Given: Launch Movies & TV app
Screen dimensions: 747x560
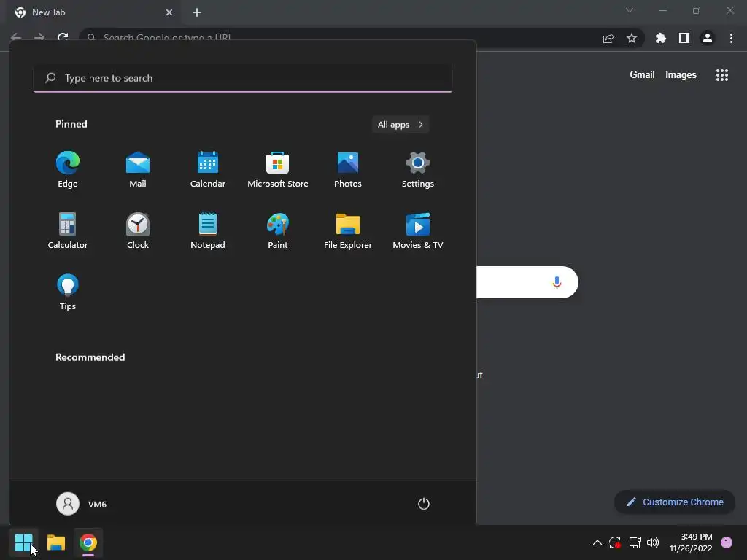Looking at the screenshot, I should click(x=418, y=231).
